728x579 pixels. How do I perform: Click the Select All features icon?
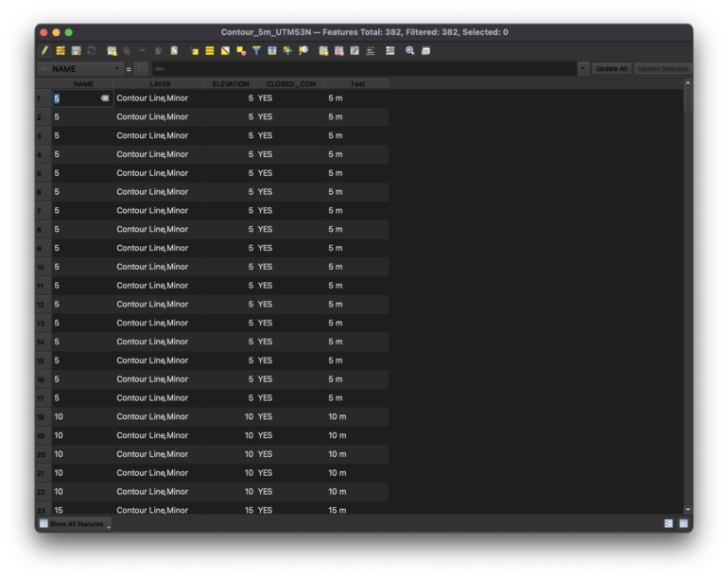[209, 50]
